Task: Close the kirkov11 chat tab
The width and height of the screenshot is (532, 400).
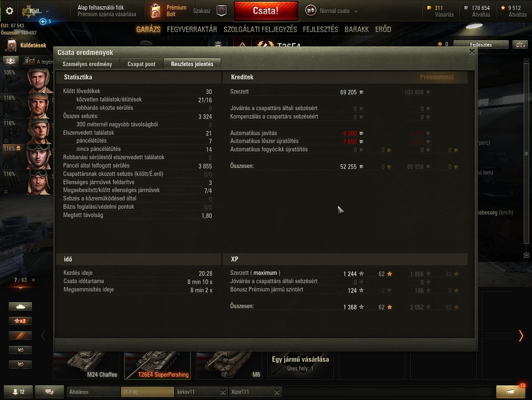Action: click(223, 392)
